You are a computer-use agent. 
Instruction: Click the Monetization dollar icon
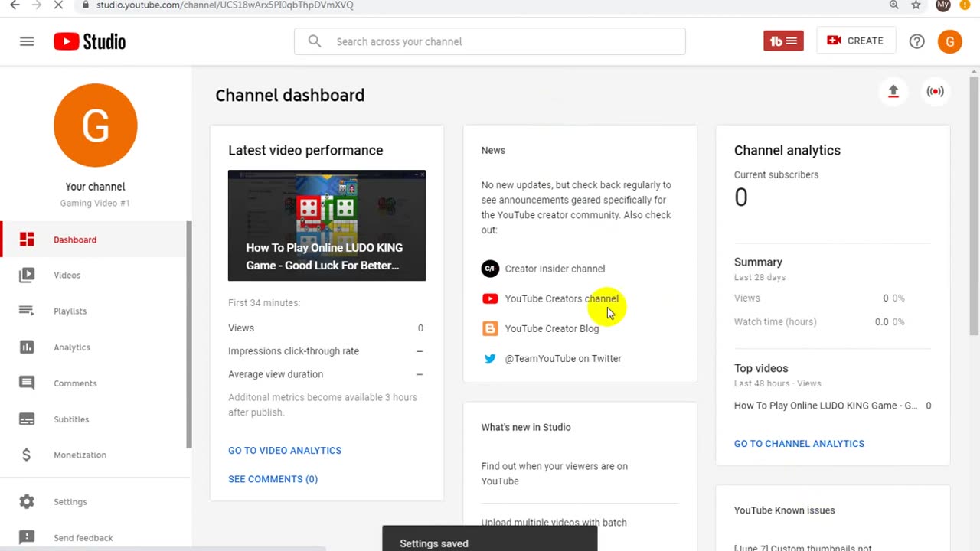(27, 455)
